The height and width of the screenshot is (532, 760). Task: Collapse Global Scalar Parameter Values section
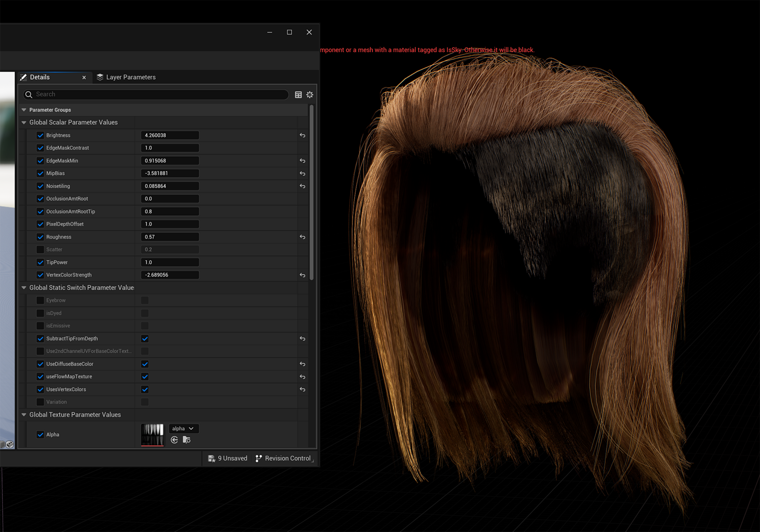[x=24, y=123]
